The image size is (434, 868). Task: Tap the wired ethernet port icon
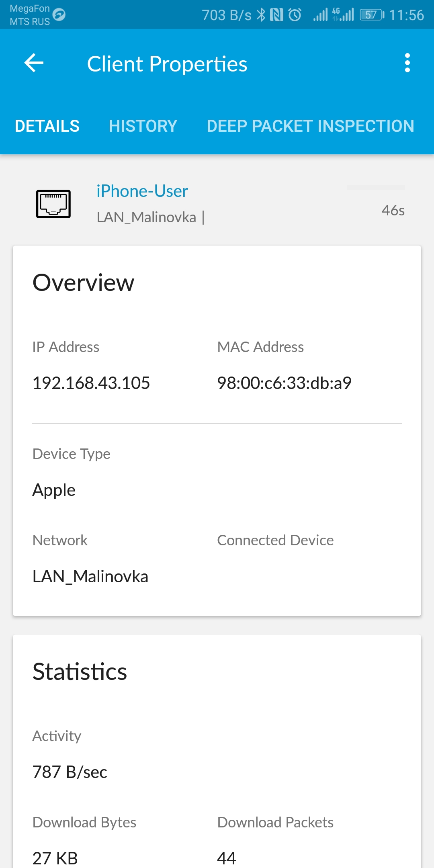53,204
